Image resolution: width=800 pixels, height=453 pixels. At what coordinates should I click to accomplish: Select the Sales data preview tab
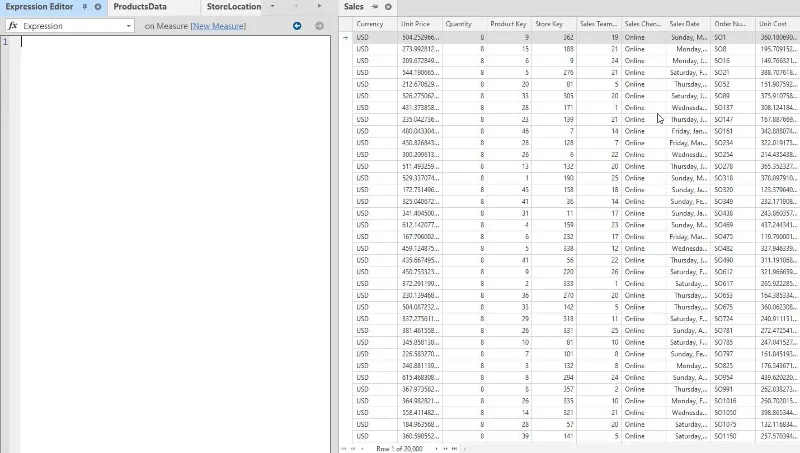click(x=354, y=7)
